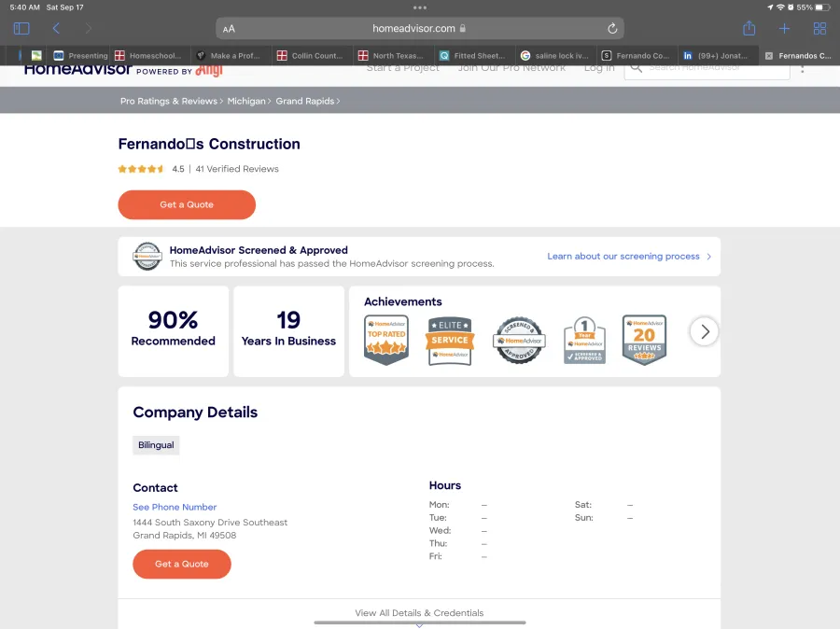This screenshot has height=629, width=840.
Task: Open the Safari sidebar panel
Action: pos(21,28)
